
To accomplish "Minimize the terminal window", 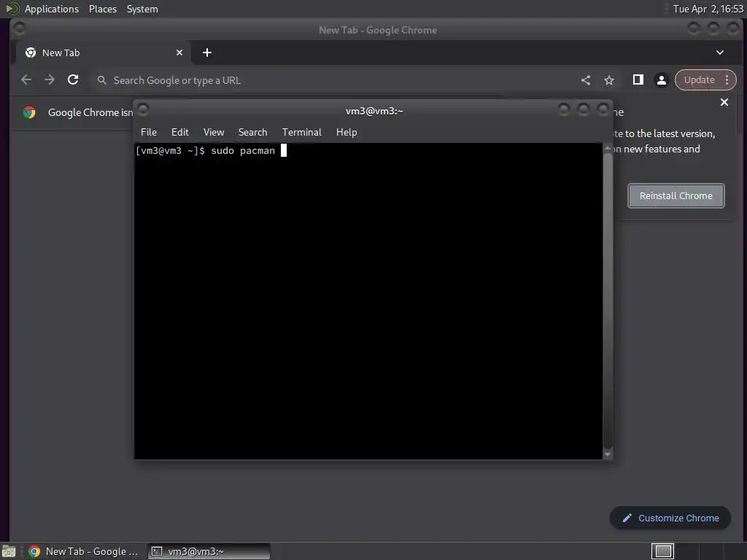I will click(564, 110).
